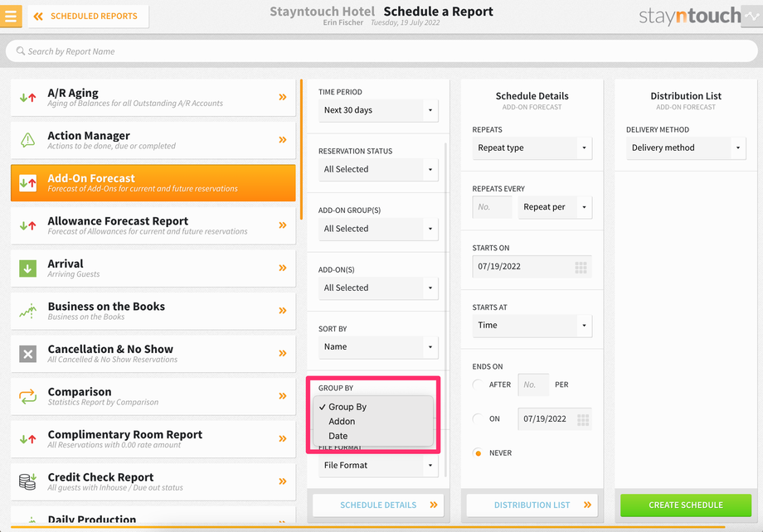Viewport: 763px width, 532px height.
Task: Click the Action Manager warning triangle icon
Action: (27, 140)
